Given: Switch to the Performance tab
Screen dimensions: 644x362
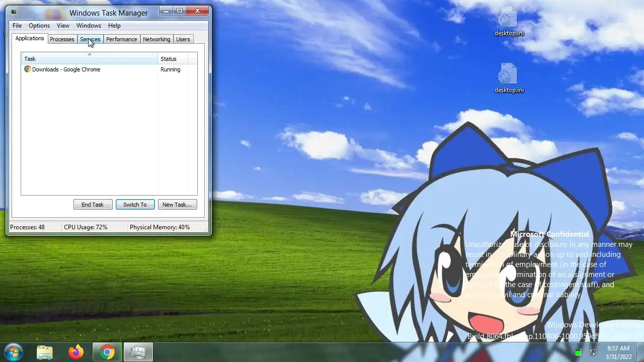Looking at the screenshot, I should 121,39.
